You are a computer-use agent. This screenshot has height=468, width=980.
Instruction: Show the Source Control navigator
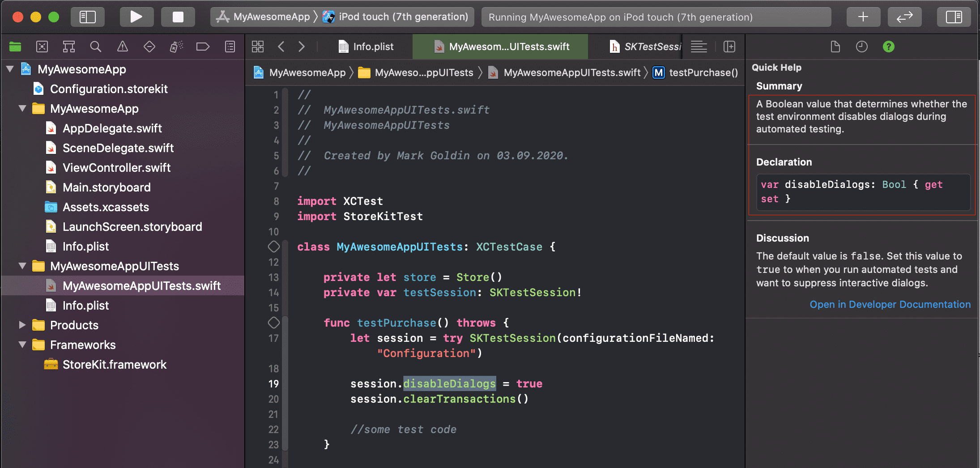point(42,47)
